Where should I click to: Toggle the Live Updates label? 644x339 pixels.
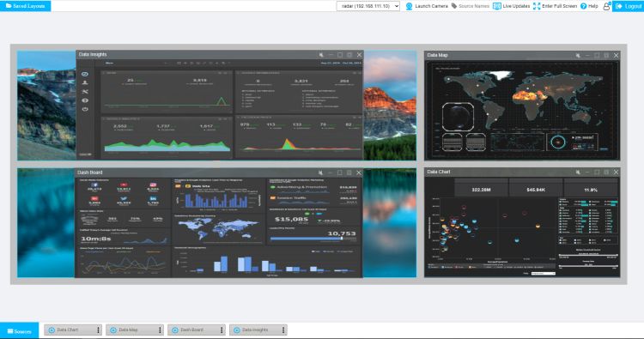coord(516,6)
